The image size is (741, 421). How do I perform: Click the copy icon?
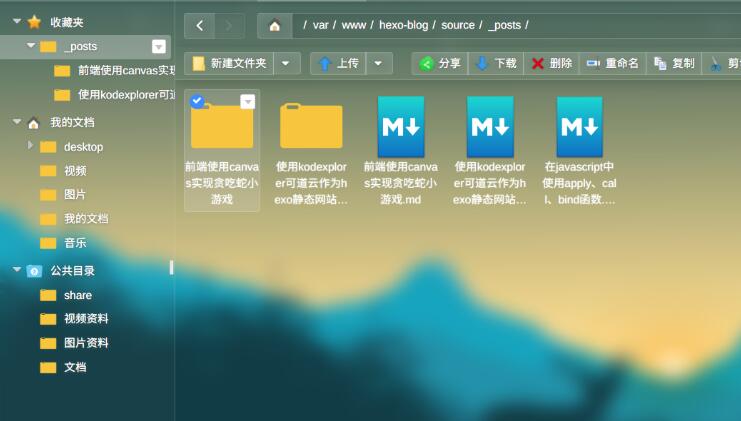pos(660,63)
